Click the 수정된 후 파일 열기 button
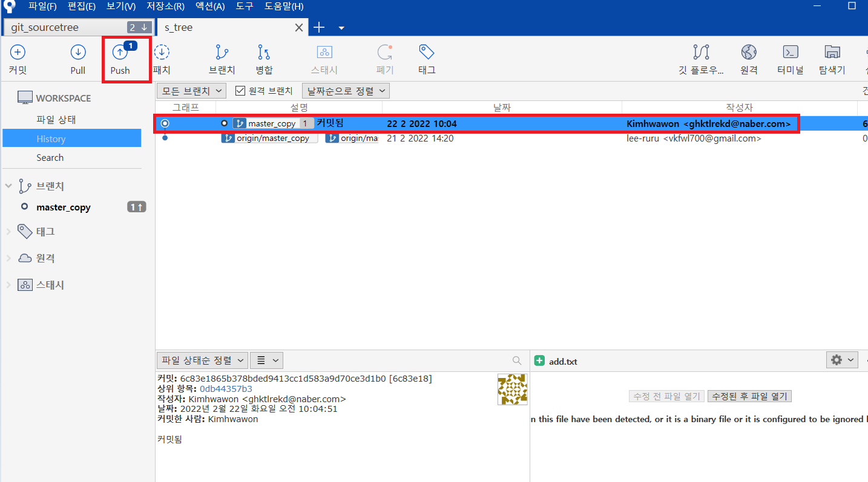 [x=749, y=396]
